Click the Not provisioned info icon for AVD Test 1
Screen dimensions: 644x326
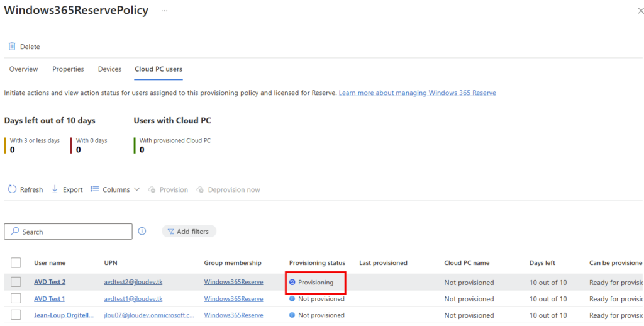pos(292,299)
